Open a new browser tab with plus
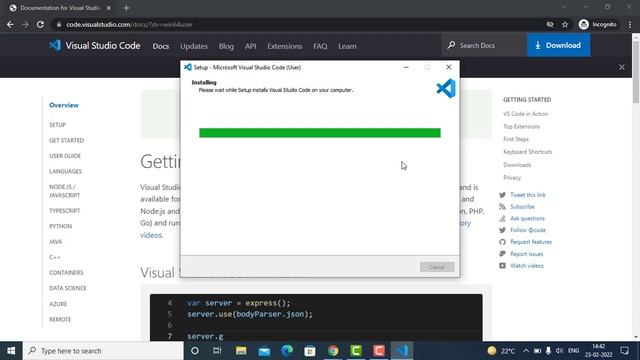 point(126,8)
